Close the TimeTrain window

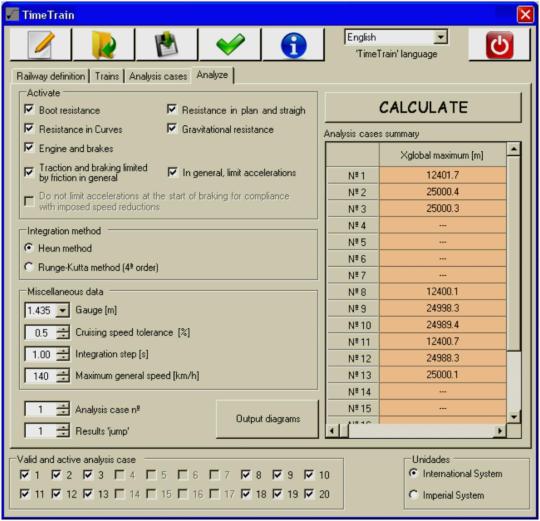pyautogui.click(x=525, y=15)
